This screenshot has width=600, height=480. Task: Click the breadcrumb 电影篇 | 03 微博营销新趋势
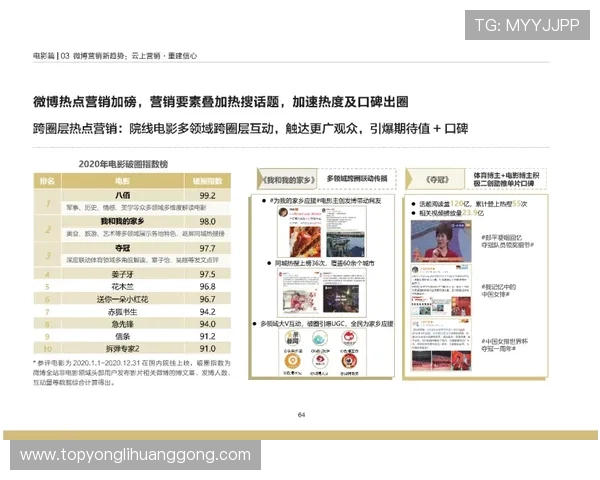(115, 56)
